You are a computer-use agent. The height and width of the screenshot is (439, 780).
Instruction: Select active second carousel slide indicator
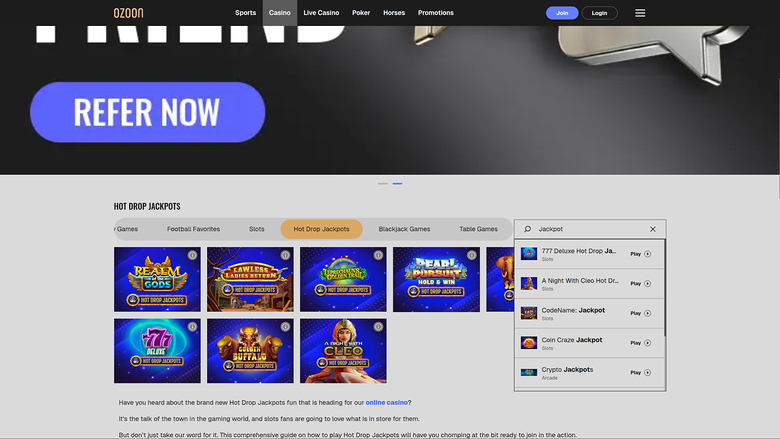(397, 183)
